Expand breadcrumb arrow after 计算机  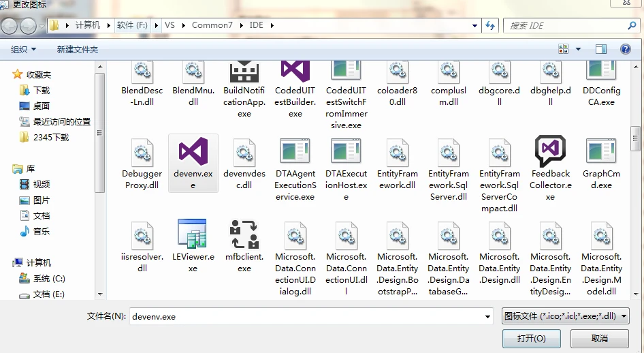[x=108, y=25]
